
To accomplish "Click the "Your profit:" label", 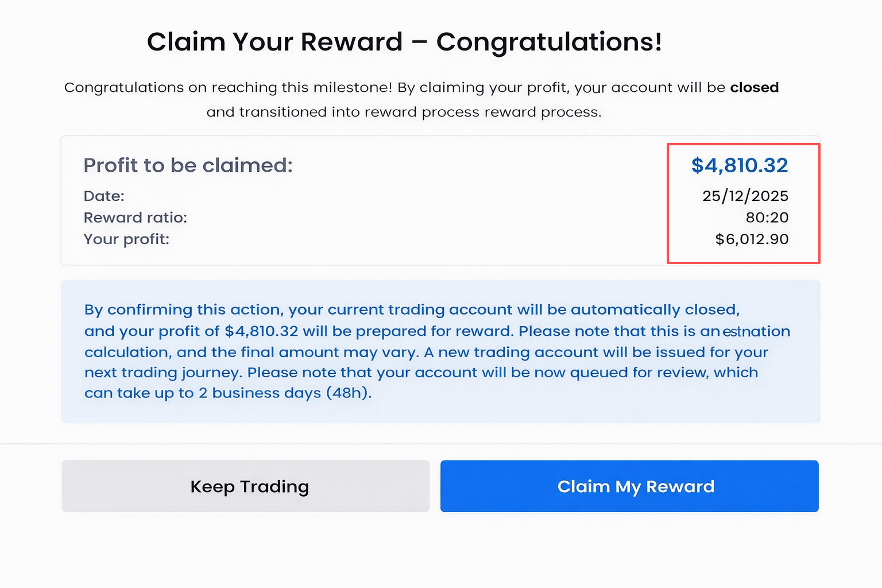I will tap(126, 239).
